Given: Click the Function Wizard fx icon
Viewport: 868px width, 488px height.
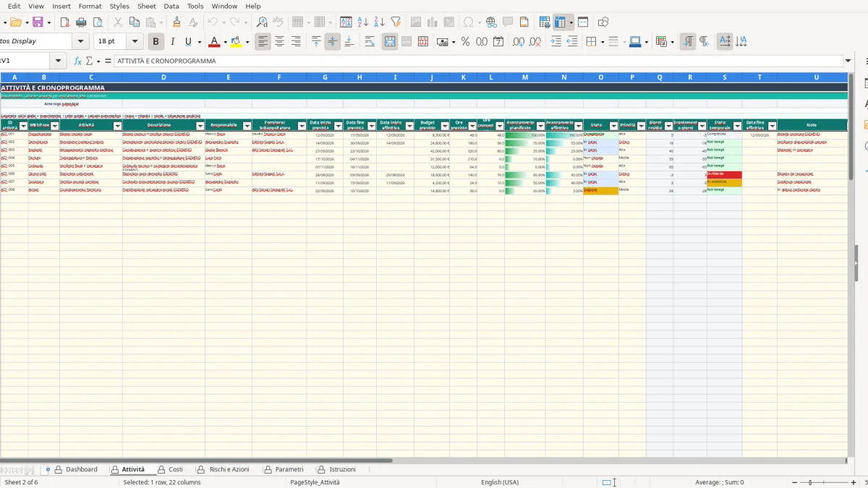Looking at the screenshot, I should 77,61.
